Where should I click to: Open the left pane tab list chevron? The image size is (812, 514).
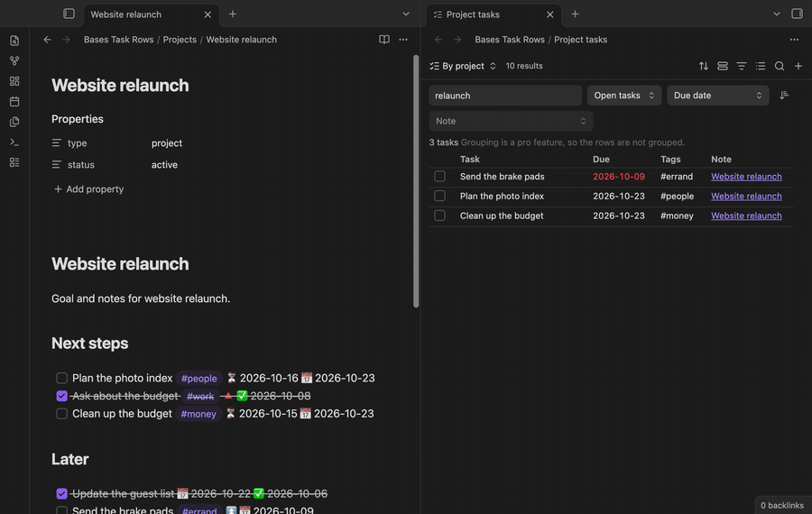click(x=406, y=14)
